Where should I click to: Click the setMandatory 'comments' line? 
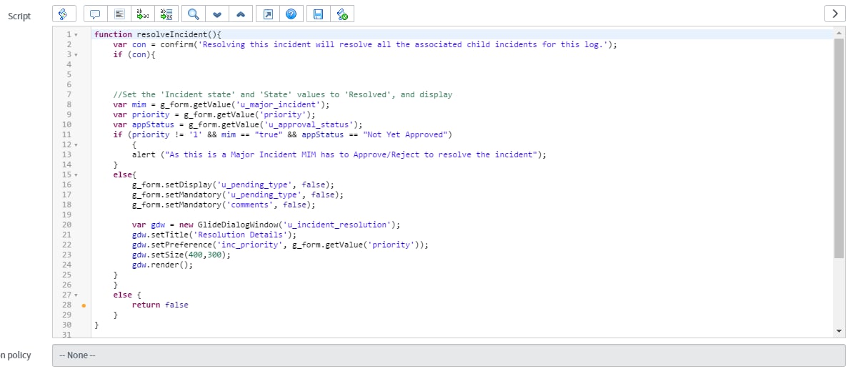click(224, 205)
